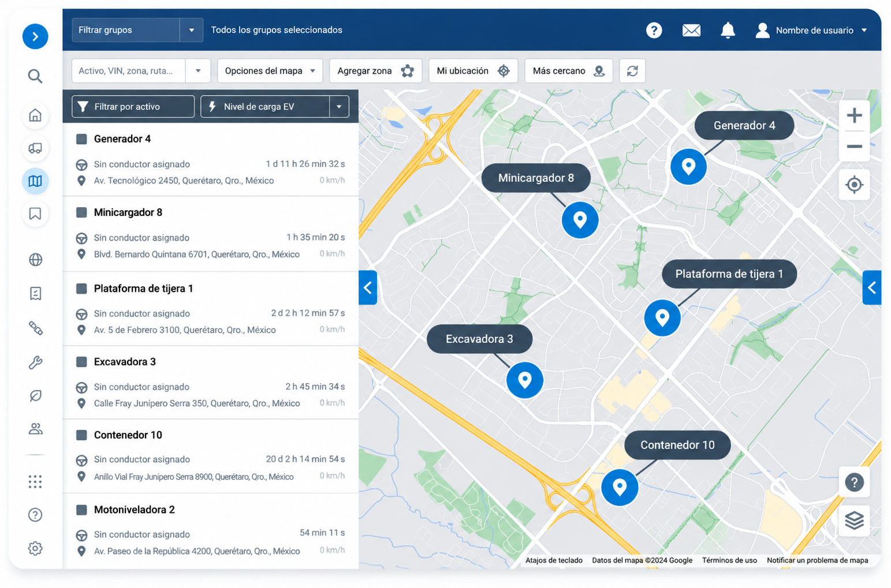Check the Excavadora 3 checkbox
Image resolution: width=891 pixels, height=588 pixels.
tap(81, 362)
